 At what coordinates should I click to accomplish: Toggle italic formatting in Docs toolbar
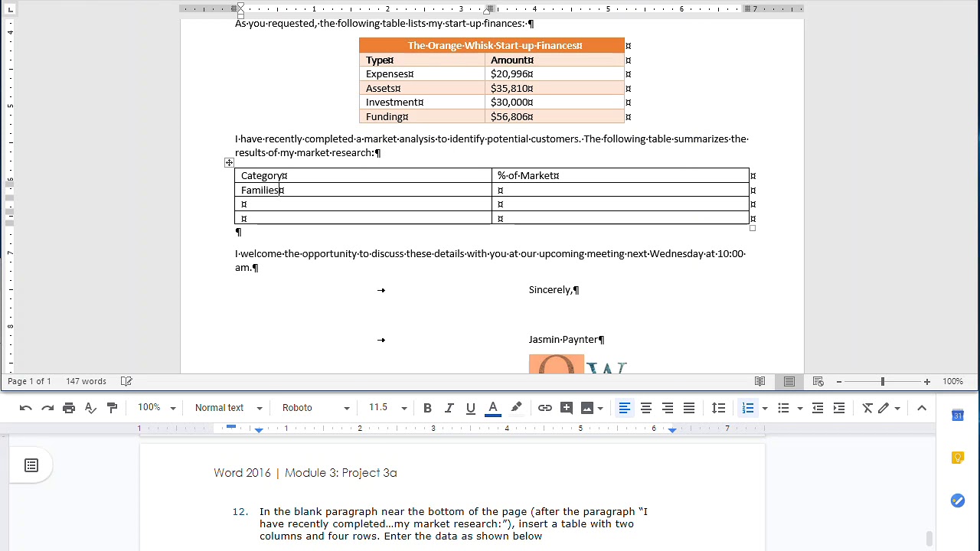(449, 408)
